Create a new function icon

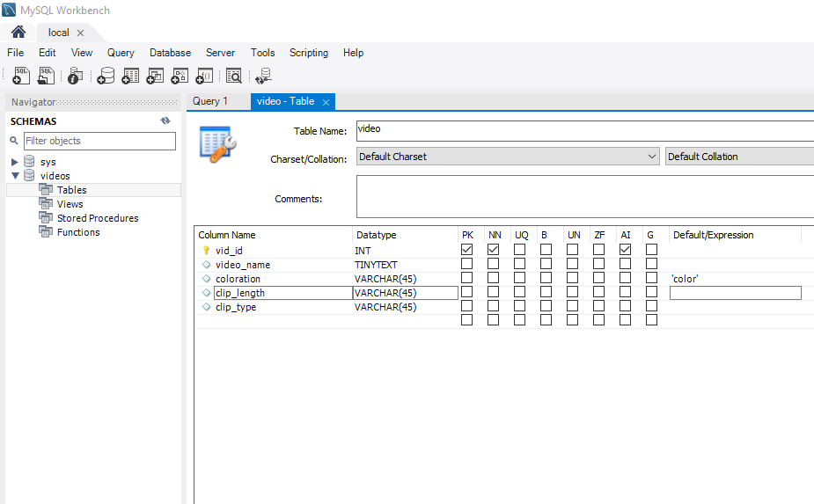(204, 76)
